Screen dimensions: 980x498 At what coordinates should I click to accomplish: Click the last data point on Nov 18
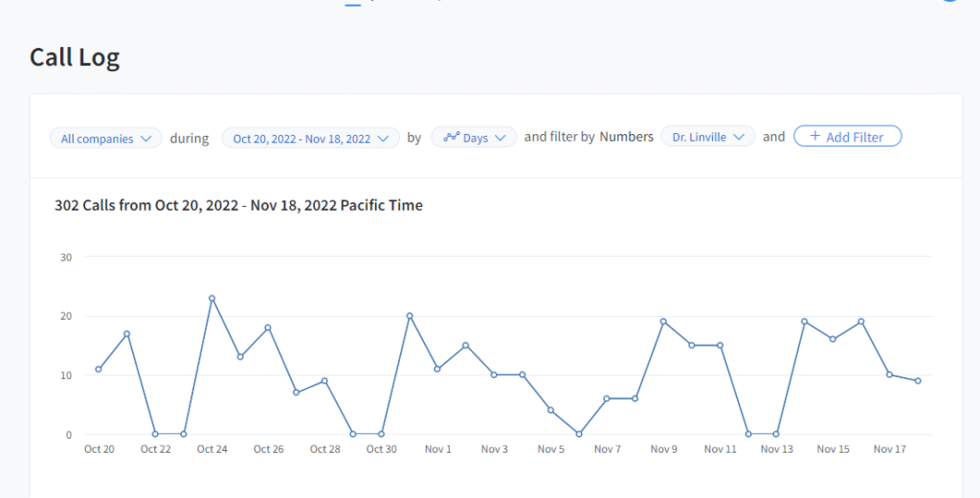tap(918, 381)
